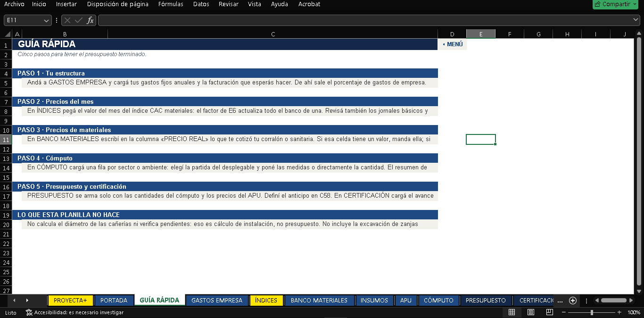Open the accessibility checker status icon
This screenshot has height=318, width=644.
(x=29, y=312)
